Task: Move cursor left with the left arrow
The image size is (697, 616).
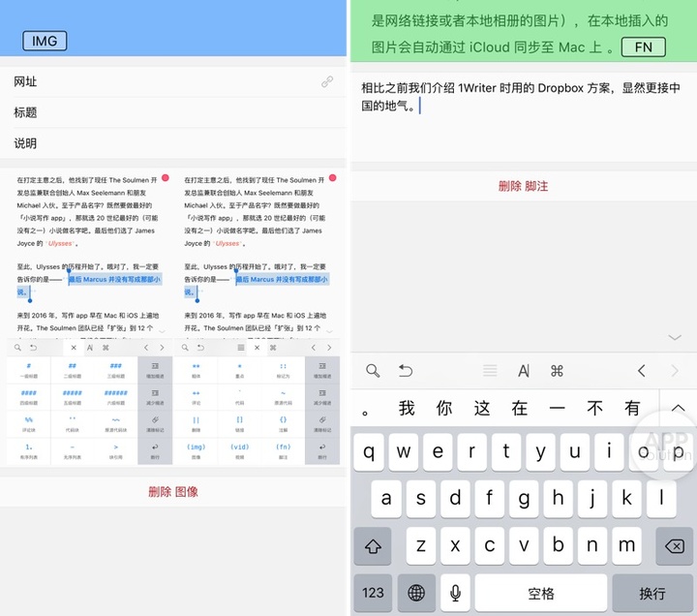Action: point(641,371)
